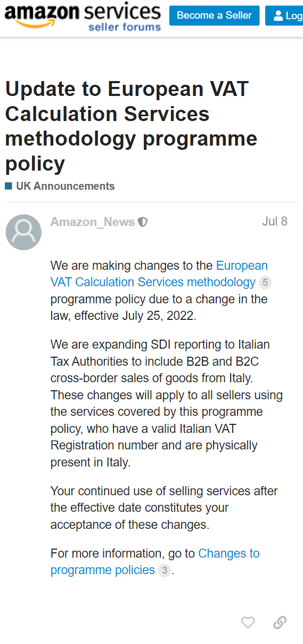Open the Amazon_News avatar profile picture
303x644 pixels.
pos(23,232)
